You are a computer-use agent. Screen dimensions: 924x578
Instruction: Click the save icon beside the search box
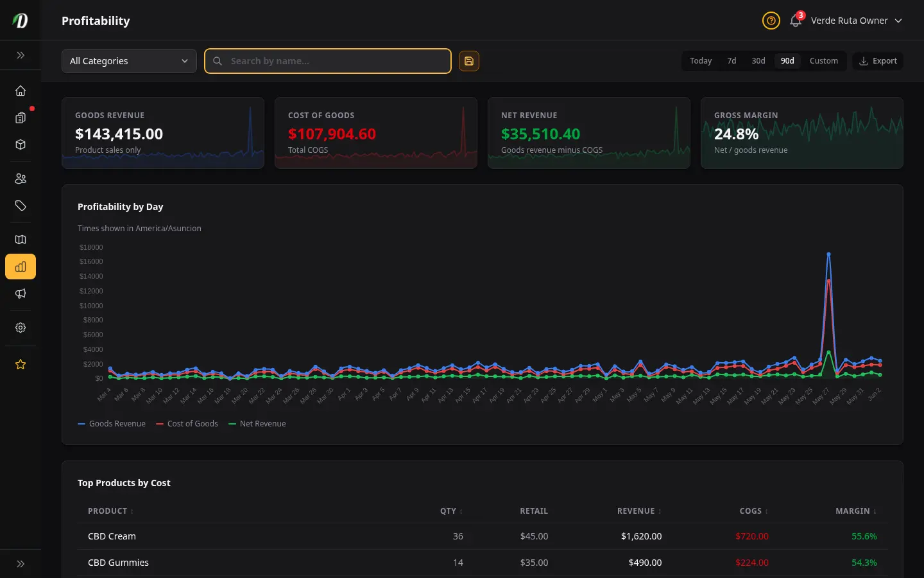click(469, 61)
